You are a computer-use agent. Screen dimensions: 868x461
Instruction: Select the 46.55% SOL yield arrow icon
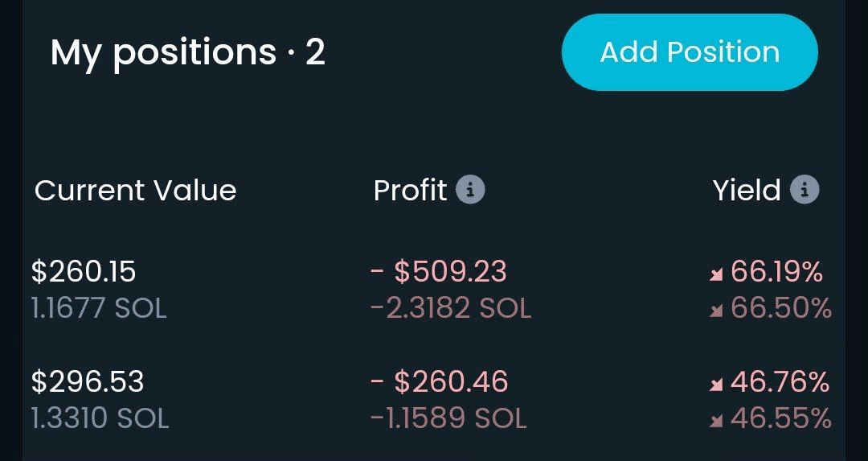(x=716, y=421)
